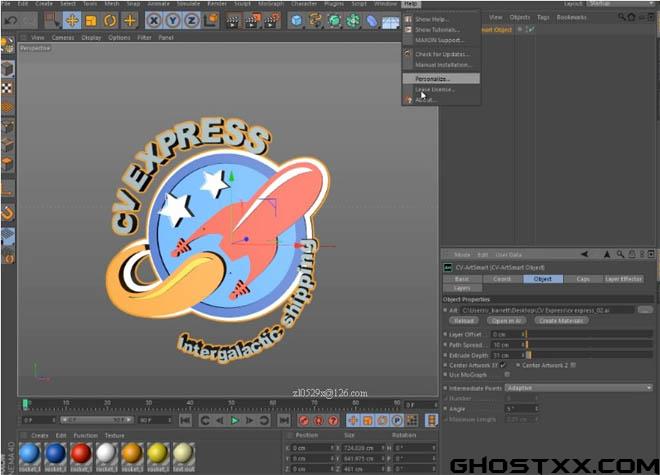Open the viewport Cameras menu

(x=63, y=37)
